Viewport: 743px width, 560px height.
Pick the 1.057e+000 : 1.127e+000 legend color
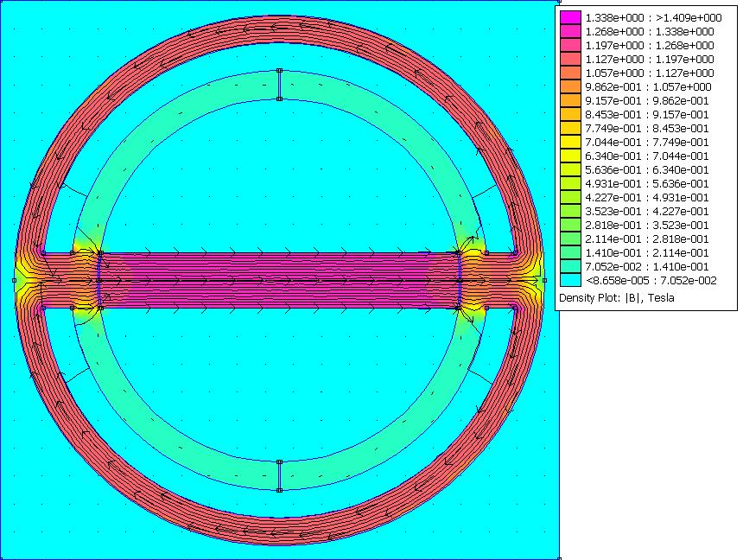point(570,73)
